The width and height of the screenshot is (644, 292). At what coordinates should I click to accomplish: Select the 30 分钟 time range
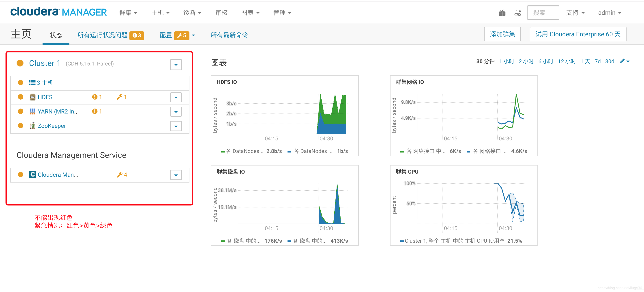click(485, 61)
